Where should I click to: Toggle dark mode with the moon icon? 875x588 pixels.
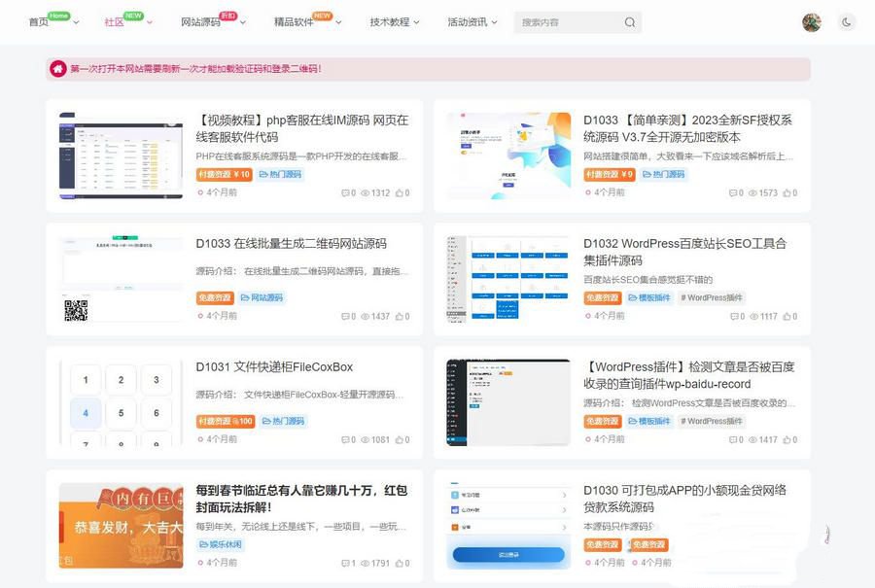pyautogui.click(x=847, y=21)
